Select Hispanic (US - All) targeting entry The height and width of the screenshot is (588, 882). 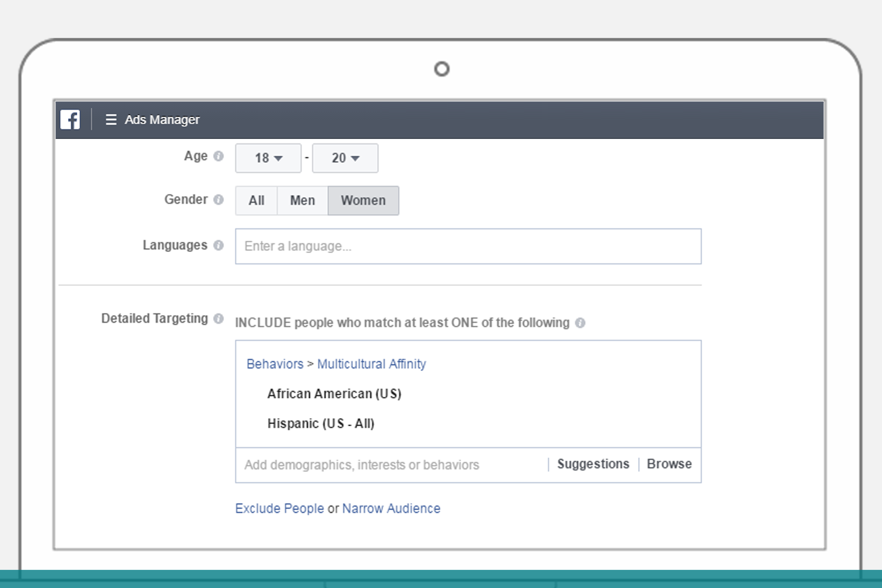(321, 424)
